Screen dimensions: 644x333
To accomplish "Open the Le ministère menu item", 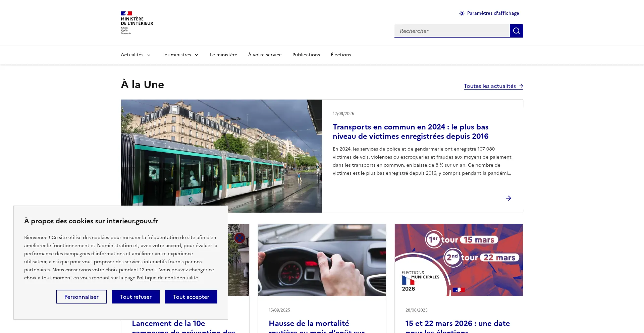I will coord(223,55).
